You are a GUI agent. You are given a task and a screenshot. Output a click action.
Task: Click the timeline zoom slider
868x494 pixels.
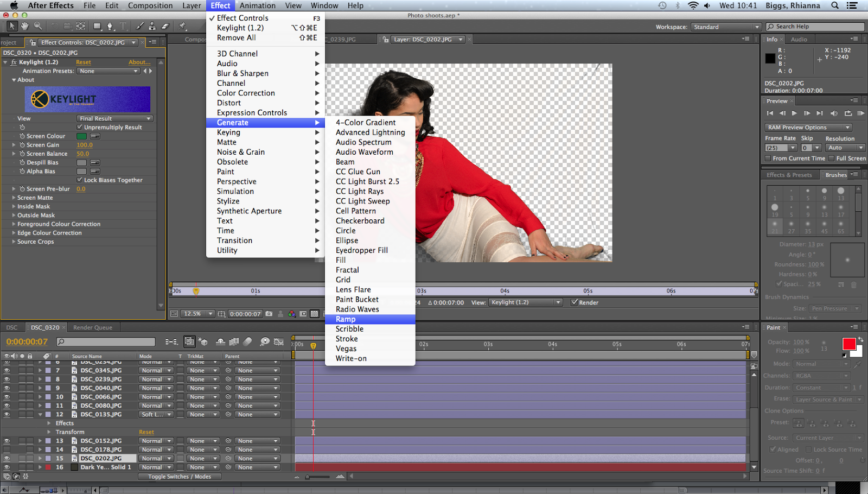[318, 477]
